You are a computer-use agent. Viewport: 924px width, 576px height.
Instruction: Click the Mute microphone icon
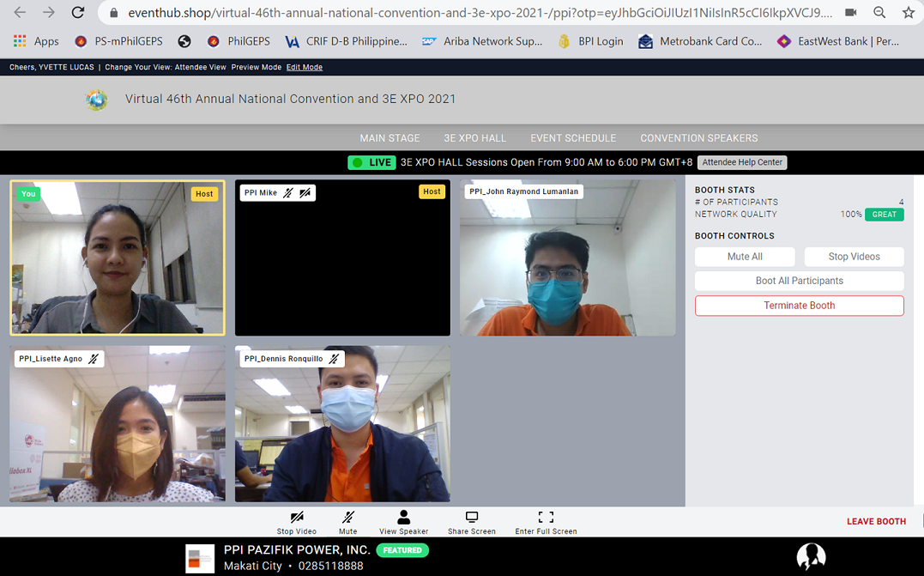pyautogui.click(x=347, y=517)
